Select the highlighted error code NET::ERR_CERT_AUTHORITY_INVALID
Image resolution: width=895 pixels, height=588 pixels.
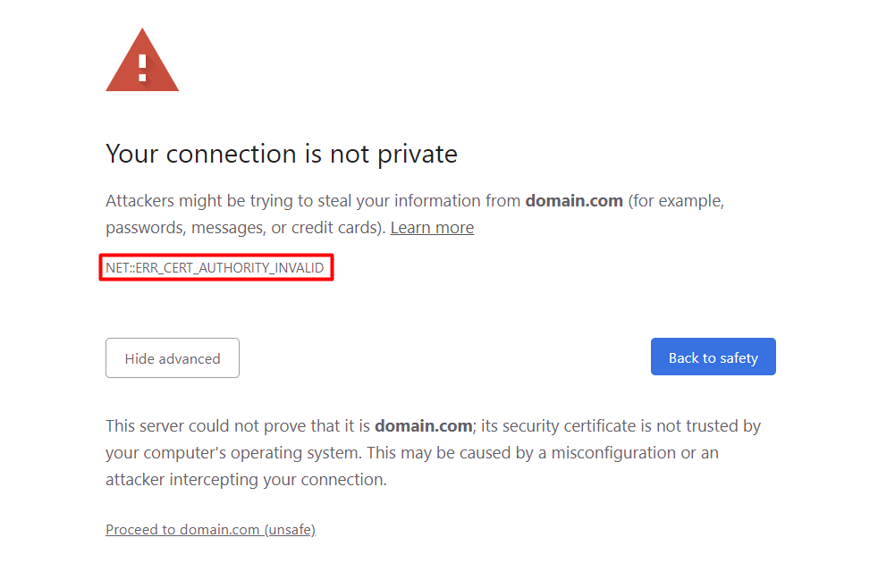point(215,267)
